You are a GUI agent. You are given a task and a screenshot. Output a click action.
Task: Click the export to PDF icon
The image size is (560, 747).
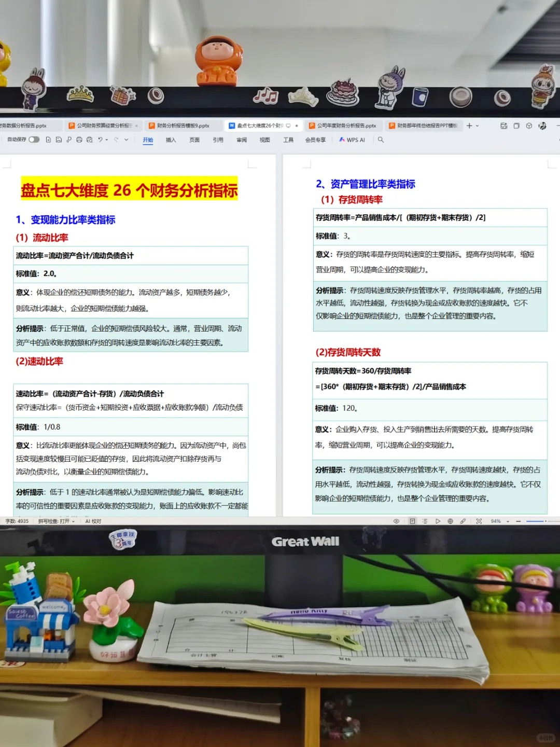[x=69, y=140]
